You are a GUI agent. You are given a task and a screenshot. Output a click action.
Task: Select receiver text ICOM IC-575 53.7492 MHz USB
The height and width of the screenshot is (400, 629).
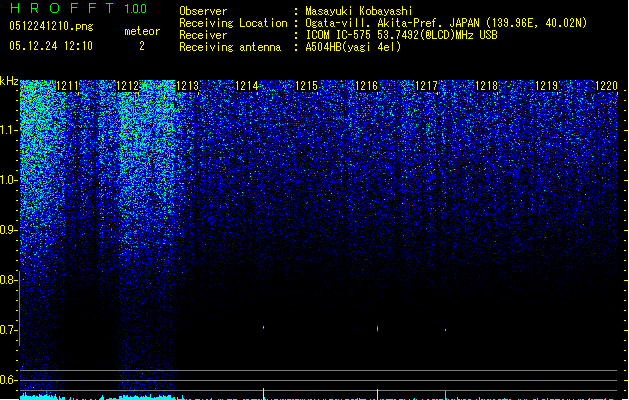tap(402, 35)
